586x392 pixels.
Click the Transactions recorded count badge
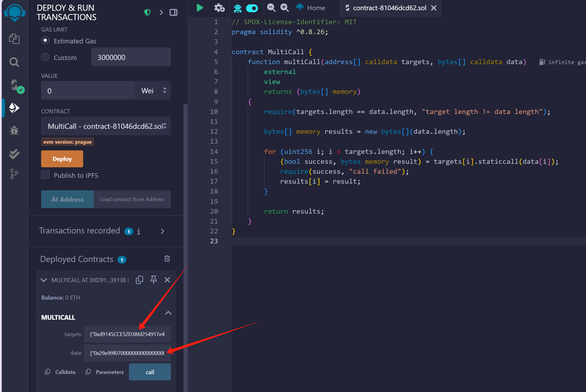129,231
